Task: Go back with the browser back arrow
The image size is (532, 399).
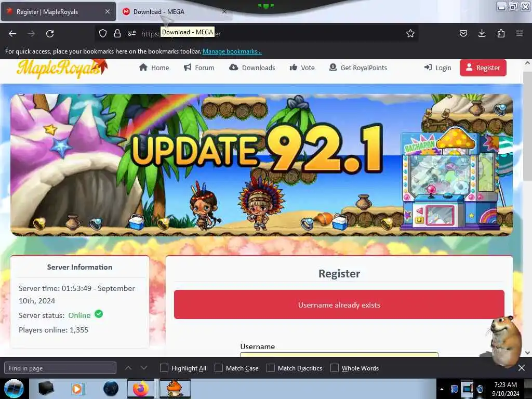Action: point(12,33)
